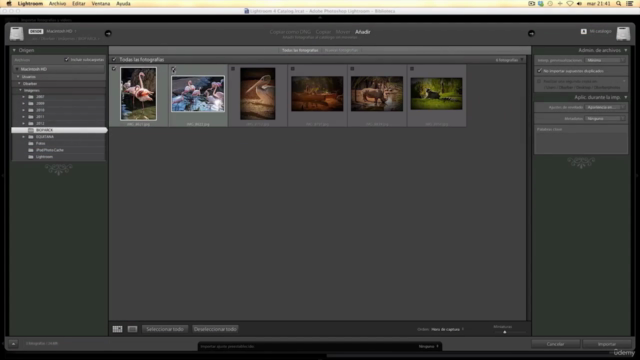Viewport: 640px width, 360px height.
Task: Open Orden Hora de captura dropdown
Action: point(447,329)
